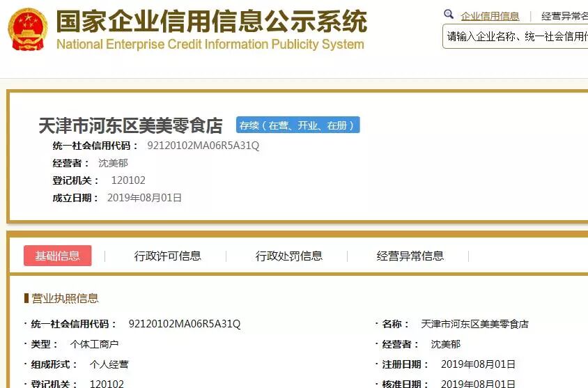Click the company heading 天津市河东区美美零食店
This screenshot has width=588, height=388.
tap(130, 125)
